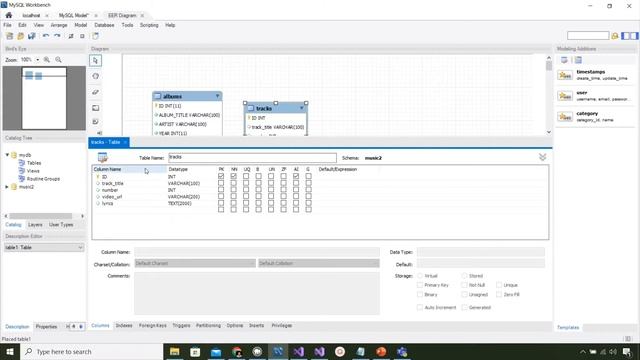Click the first Modeling Additions toolbar icon
The height and width of the screenshot is (360, 640).
point(564,60)
